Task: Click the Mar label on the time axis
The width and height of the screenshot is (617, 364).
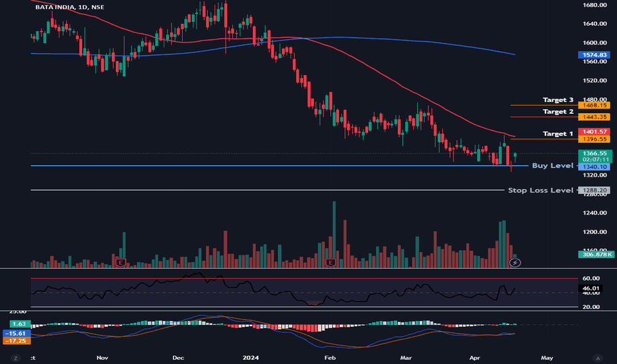Action: tap(406, 357)
